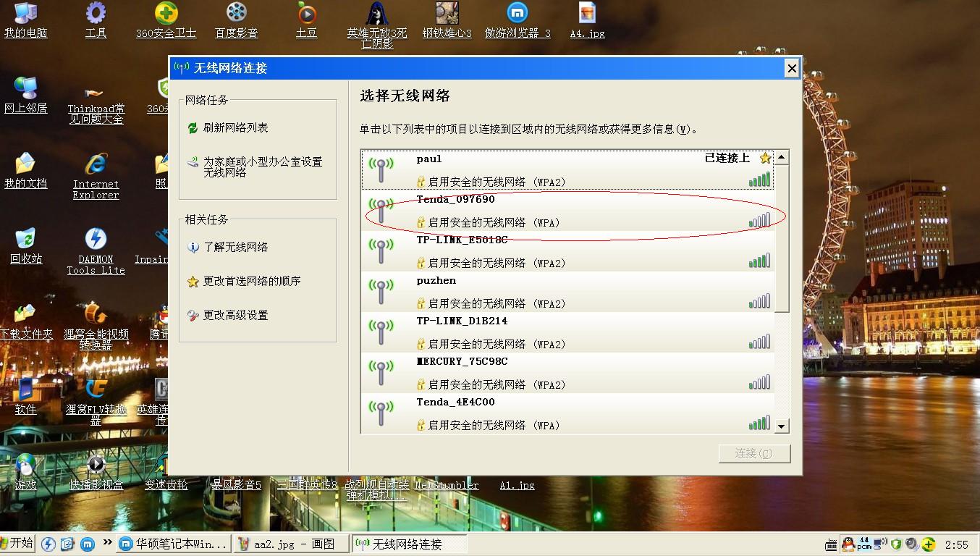
Task: Open 英雄无敌3死亡阴影 game icon
Action: click(377, 25)
